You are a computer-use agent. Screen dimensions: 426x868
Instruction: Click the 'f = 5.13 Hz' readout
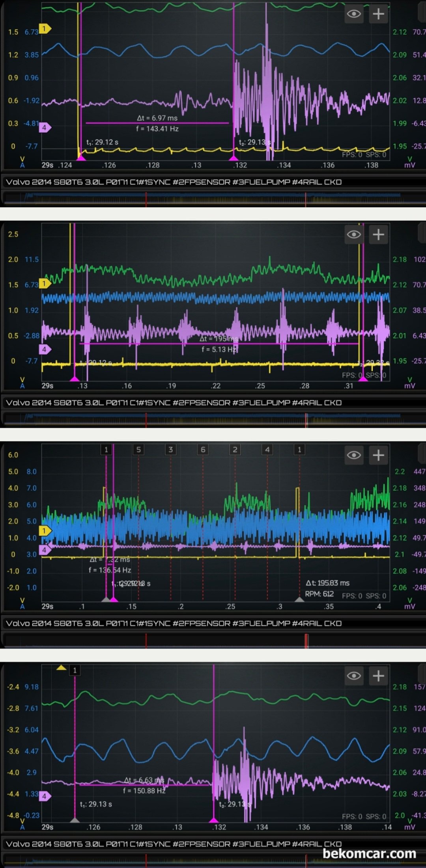coord(219,349)
